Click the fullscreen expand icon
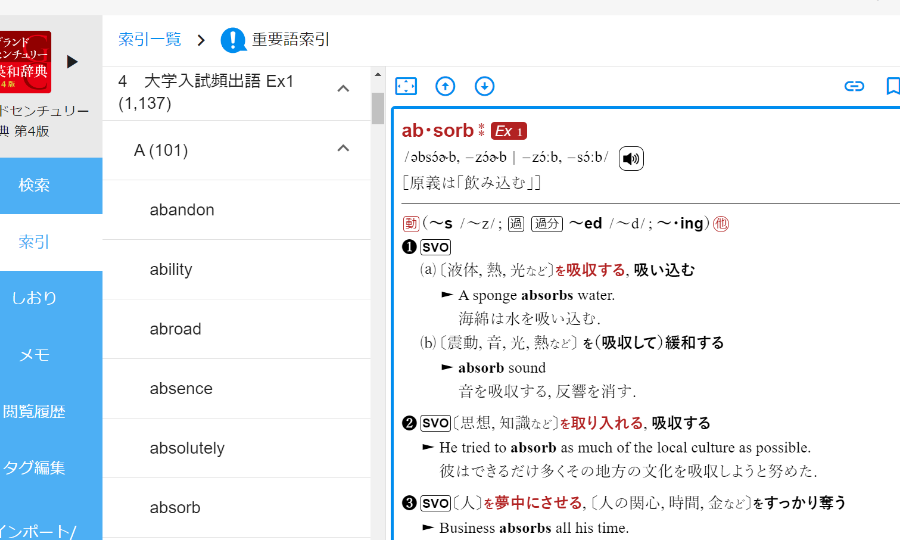Screen dimensions: 900x540 click(x=406, y=86)
